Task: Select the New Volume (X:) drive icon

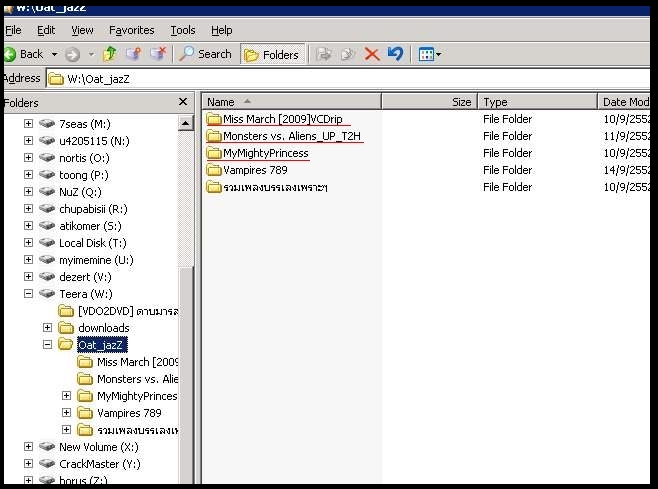Action: [x=47, y=447]
